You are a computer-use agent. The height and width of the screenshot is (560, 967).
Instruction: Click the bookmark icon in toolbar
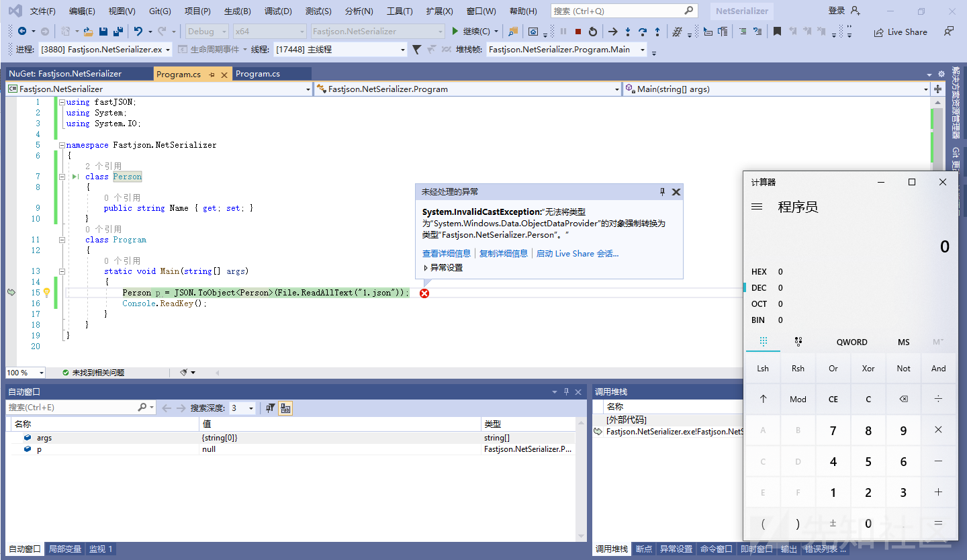pyautogui.click(x=777, y=32)
